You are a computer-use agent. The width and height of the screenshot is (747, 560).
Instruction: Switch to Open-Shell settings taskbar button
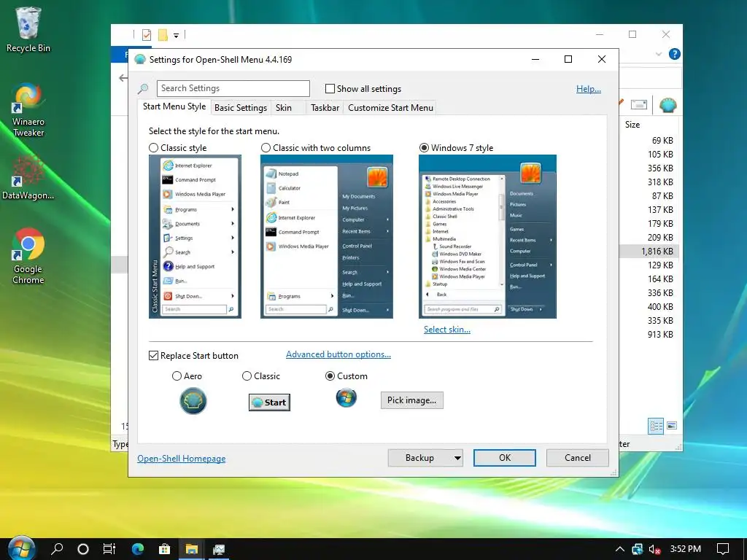[219, 549]
